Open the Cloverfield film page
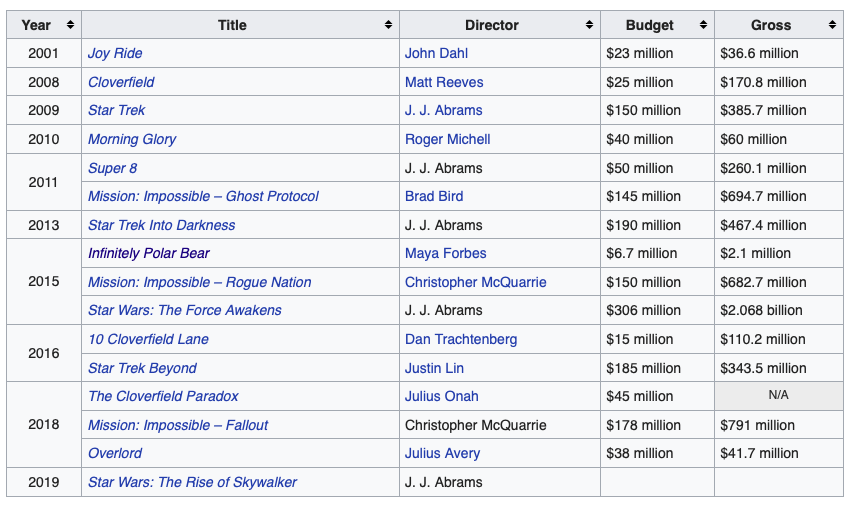 click(x=121, y=82)
